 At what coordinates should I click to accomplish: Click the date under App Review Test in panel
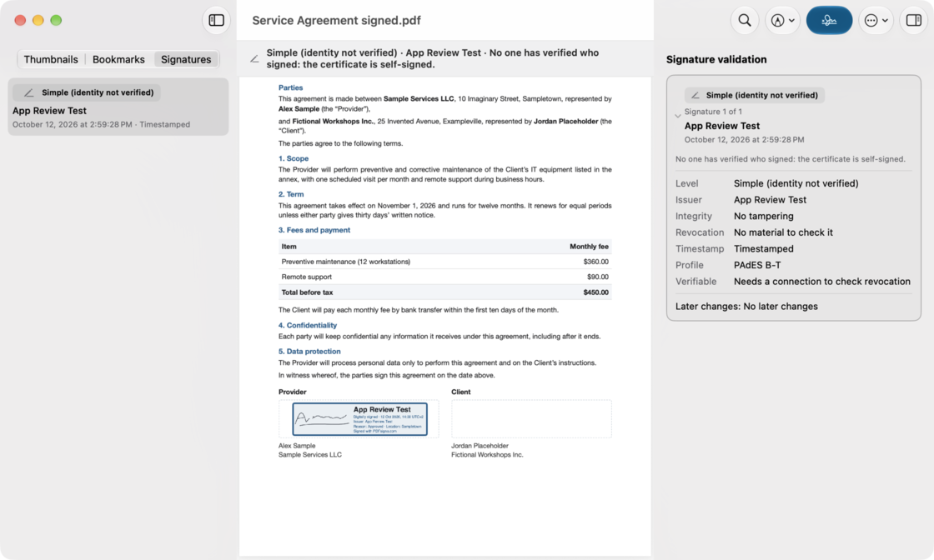[x=744, y=140]
